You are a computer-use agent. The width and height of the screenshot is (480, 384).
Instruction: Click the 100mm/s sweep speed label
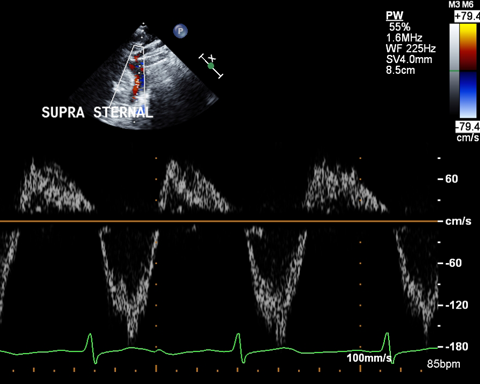[369, 358]
